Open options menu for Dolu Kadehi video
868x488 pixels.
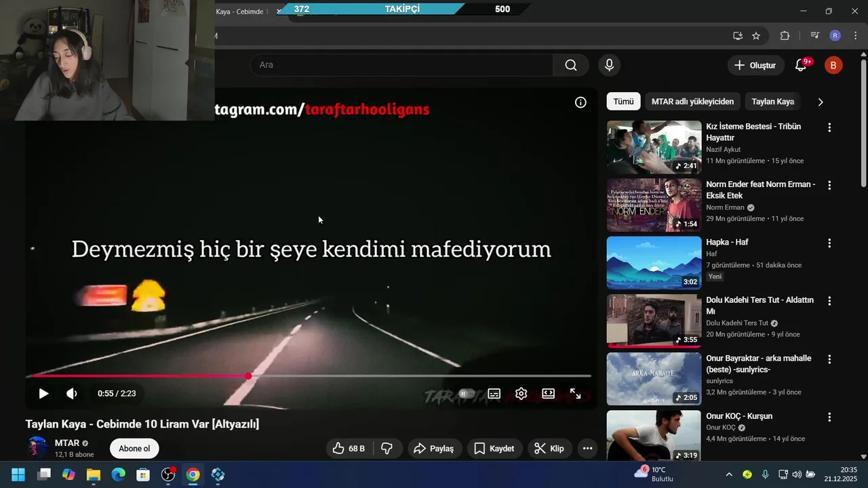[829, 301]
